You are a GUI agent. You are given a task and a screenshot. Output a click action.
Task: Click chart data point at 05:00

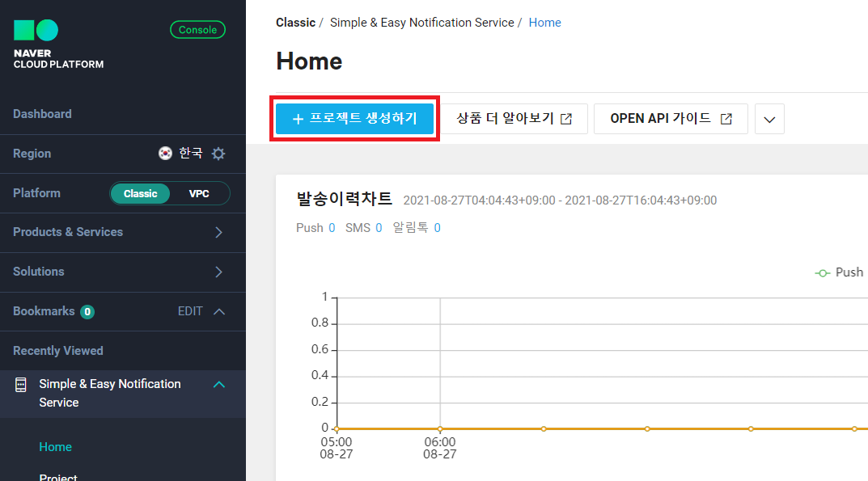point(337,429)
